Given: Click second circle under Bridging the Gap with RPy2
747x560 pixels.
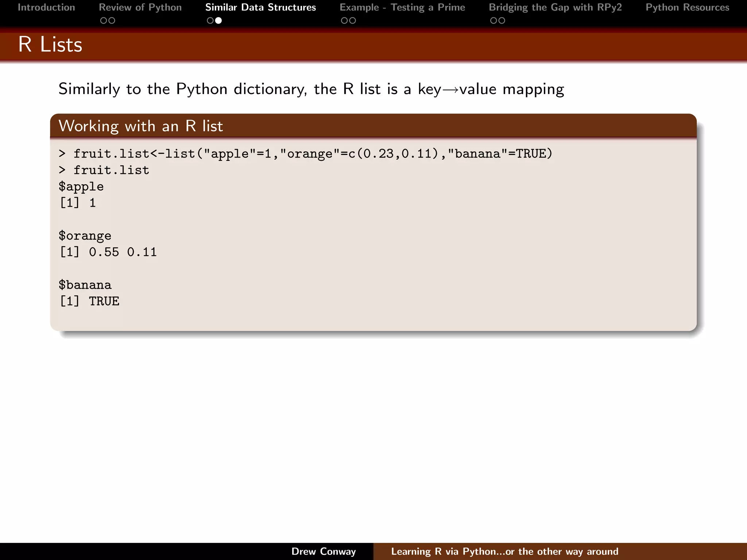Looking at the screenshot, I should click(x=502, y=21).
